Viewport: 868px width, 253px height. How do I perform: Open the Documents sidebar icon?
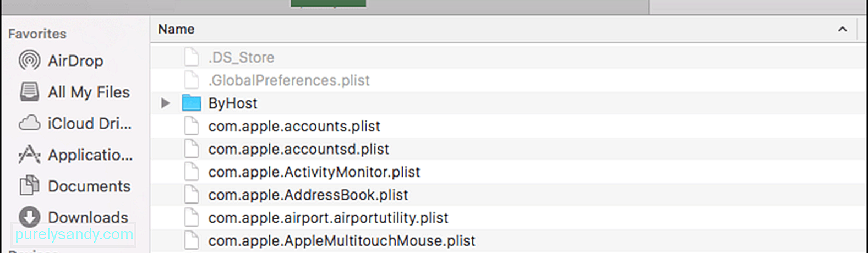(x=29, y=186)
